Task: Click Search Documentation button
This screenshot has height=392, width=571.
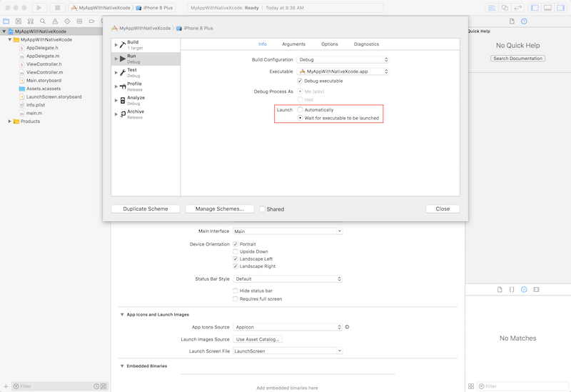Action: point(518,59)
